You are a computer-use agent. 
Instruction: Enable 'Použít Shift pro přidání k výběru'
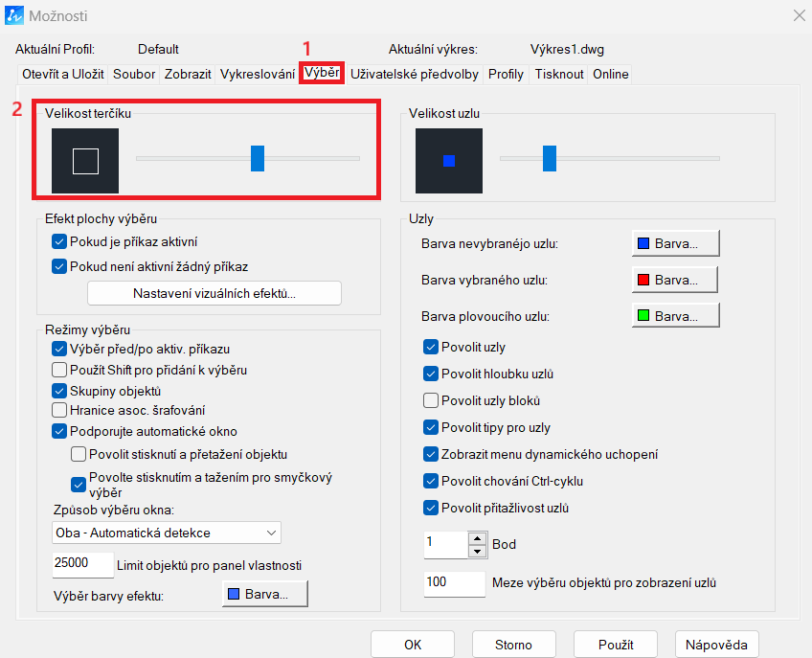59,370
